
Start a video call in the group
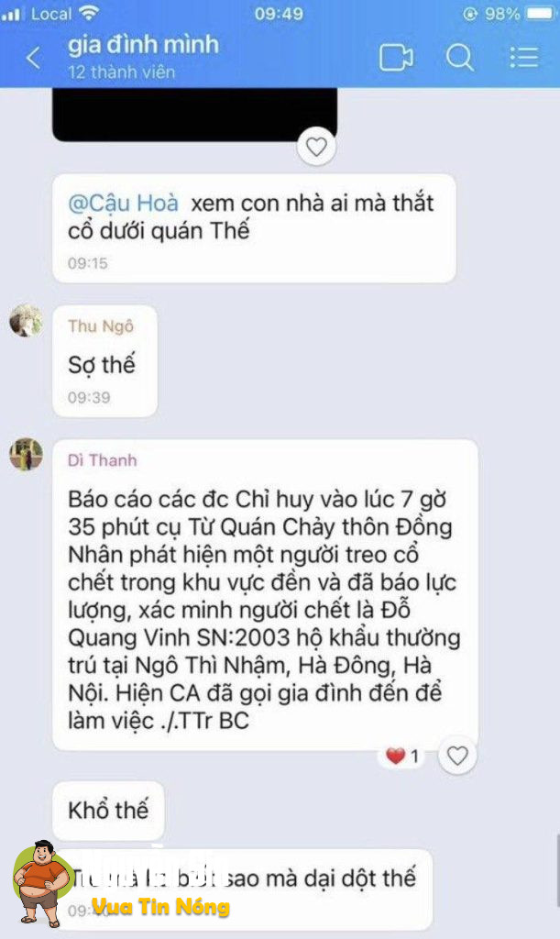click(396, 58)
